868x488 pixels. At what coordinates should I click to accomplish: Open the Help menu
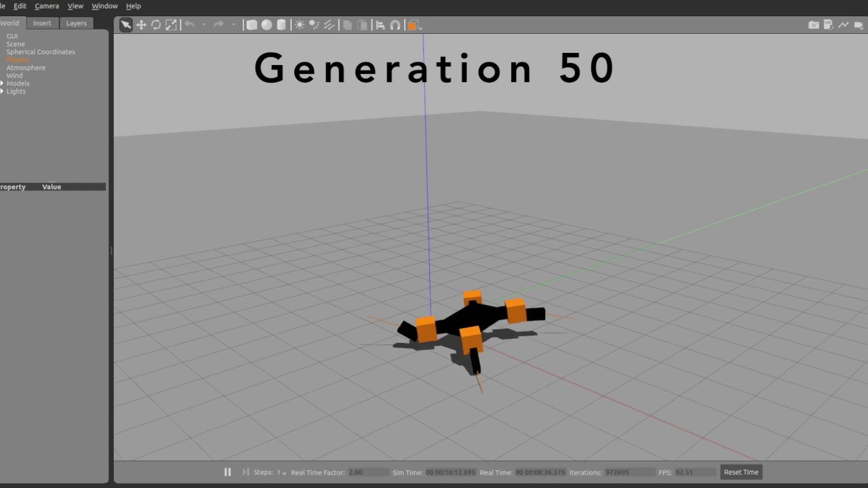pos(134,6)
